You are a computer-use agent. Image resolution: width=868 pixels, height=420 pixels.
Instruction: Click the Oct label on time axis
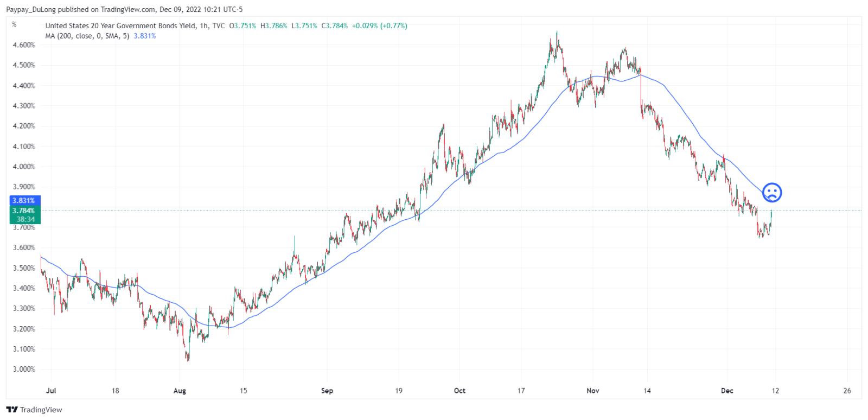[459, 391]
